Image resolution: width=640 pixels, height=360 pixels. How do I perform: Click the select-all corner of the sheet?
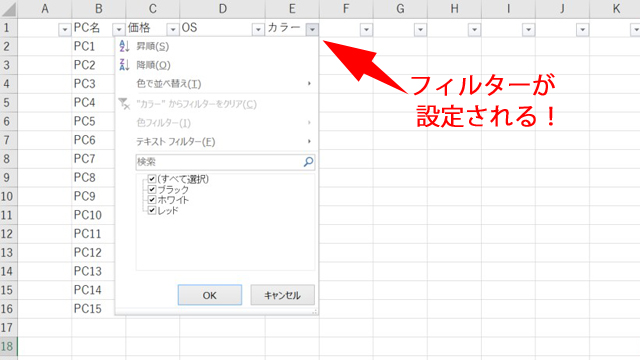click(9, 9)
